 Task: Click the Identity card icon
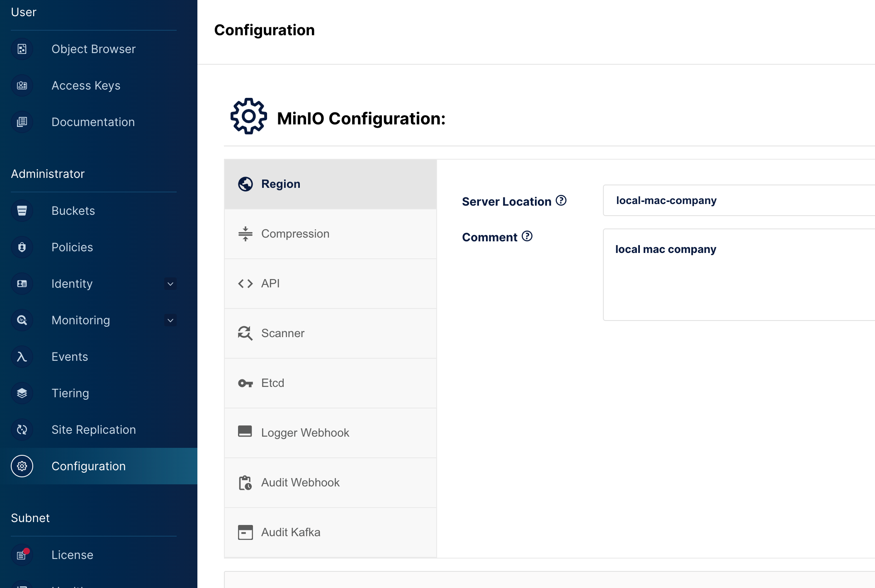point(22,284)
